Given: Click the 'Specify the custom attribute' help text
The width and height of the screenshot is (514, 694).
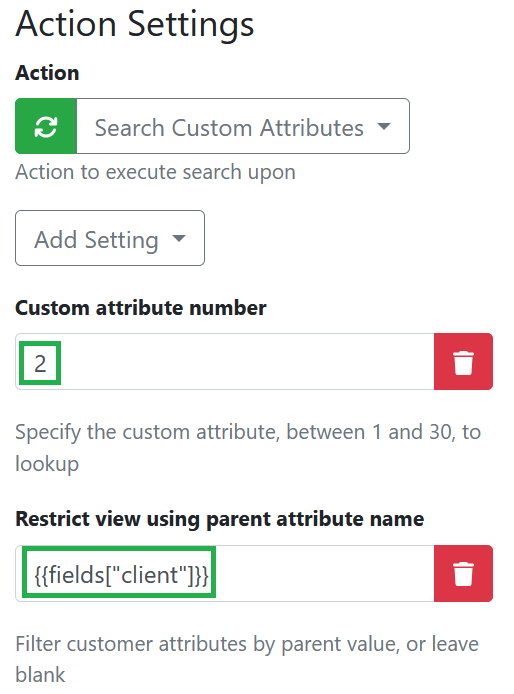Looking at the screenshot, I should [x=248, y=447].
